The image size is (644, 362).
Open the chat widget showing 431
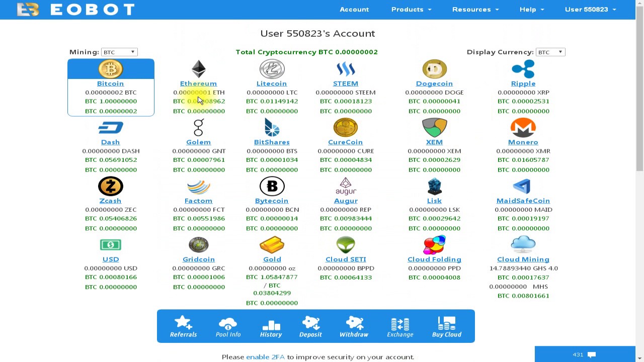(585, 354)
